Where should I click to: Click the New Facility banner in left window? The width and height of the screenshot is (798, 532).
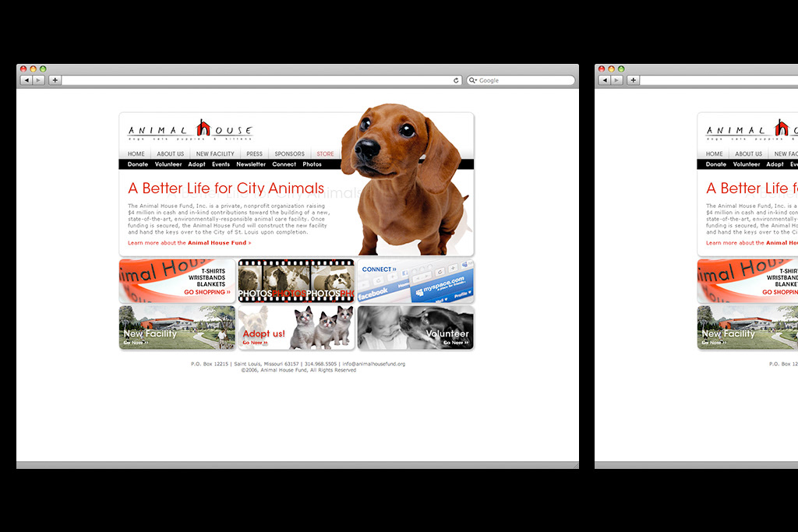pos(177,328)
